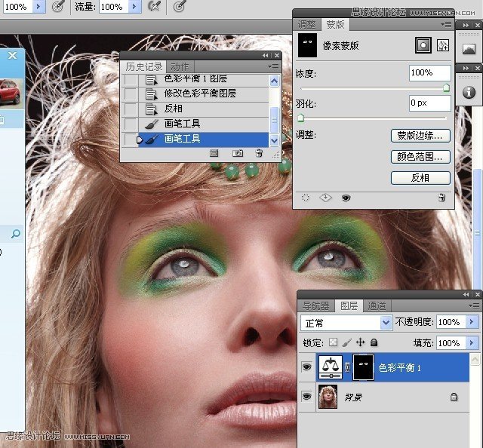Switch to the 通道 tab
Viewport: 483px width, 448px height.
click(377, 305)
